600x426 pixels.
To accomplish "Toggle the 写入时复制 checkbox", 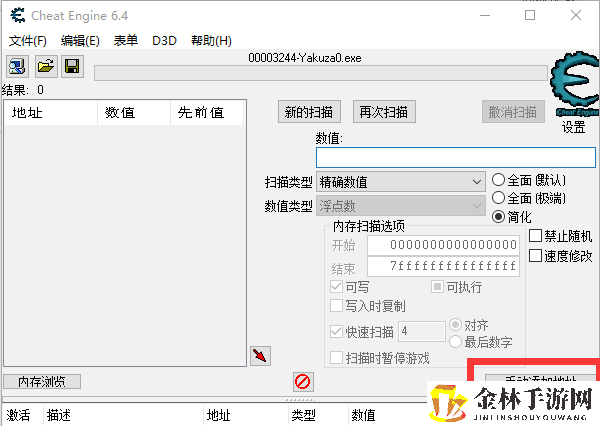I will click(336, 306).
